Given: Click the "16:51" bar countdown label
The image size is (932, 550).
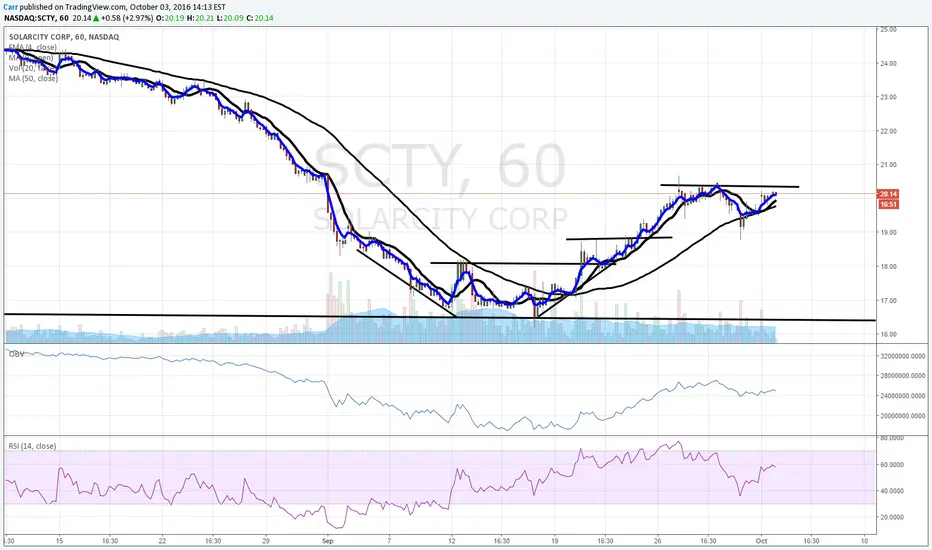Looking at the screenshot, I should 888,205.
